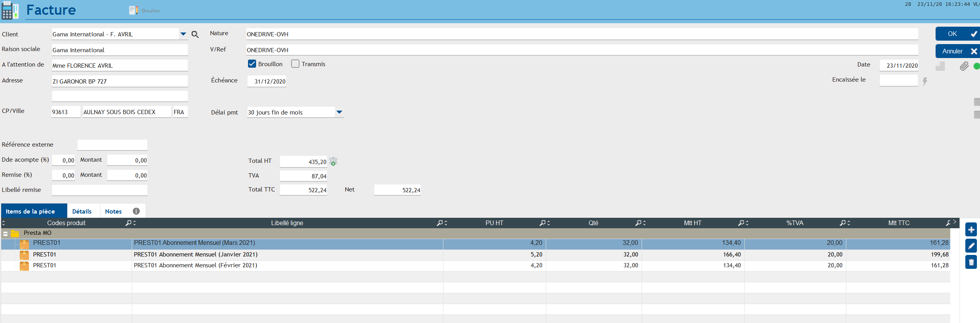Search in the Libellé ligne column header
The width and height of the screenshot is (980, 323).
click(440, 223)
